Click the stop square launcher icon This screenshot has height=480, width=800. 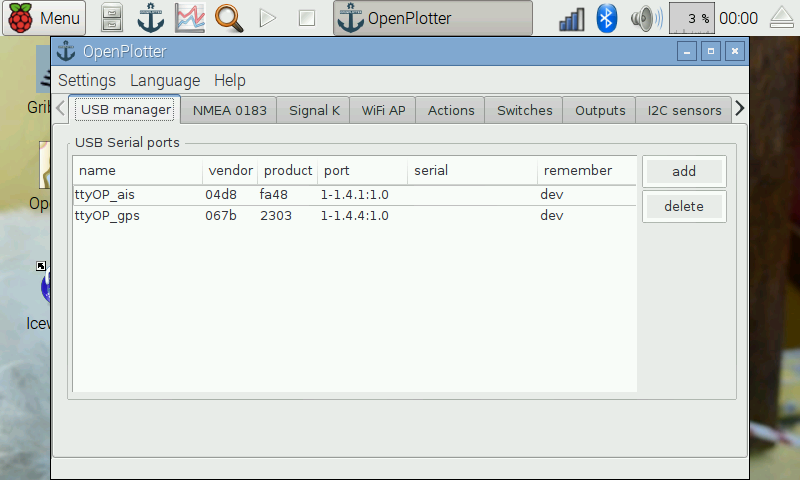pos(307,18)
